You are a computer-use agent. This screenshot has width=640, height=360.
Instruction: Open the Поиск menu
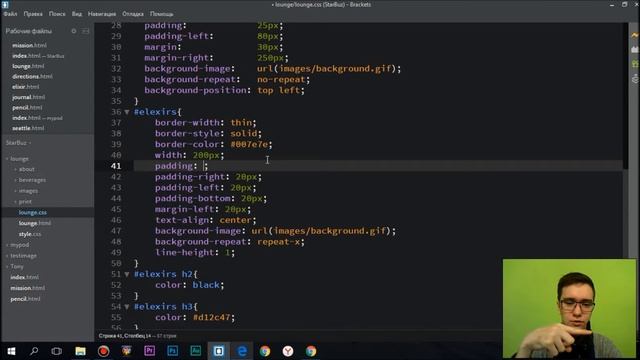pos(57,14)
